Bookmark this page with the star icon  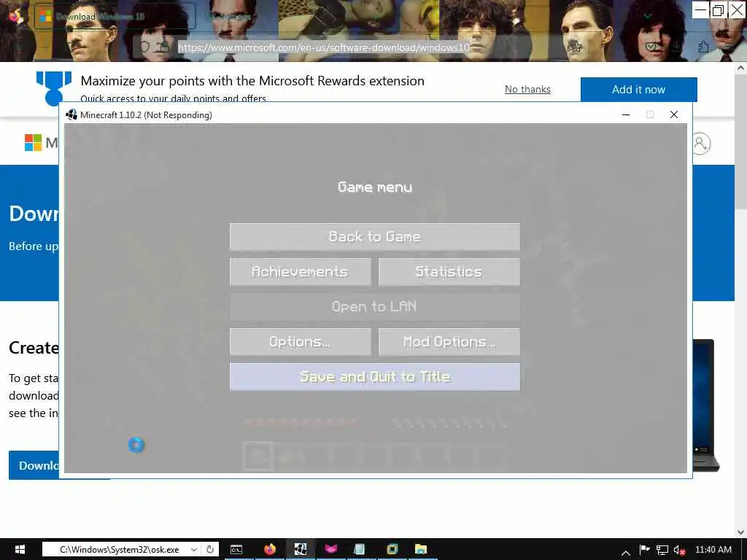click(x=576, y=46)
